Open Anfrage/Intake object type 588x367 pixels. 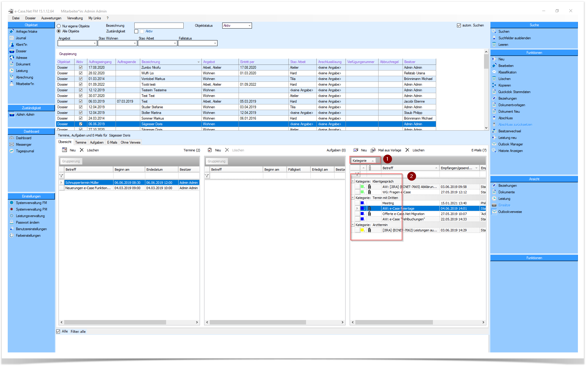point(26,32)
